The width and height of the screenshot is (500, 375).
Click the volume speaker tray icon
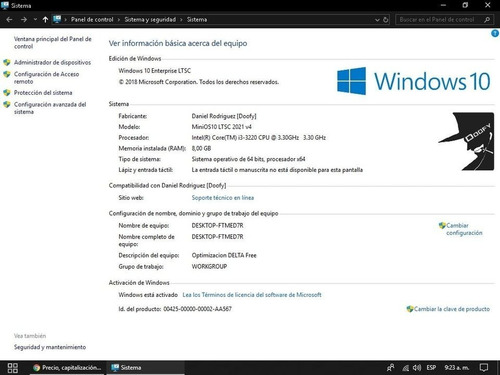pyautogui.click(x=417, y=368)
